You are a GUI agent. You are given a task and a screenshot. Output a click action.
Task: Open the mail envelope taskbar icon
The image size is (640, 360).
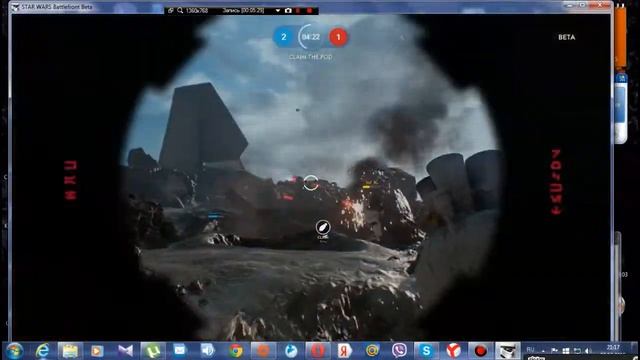(x=180, y=351)
